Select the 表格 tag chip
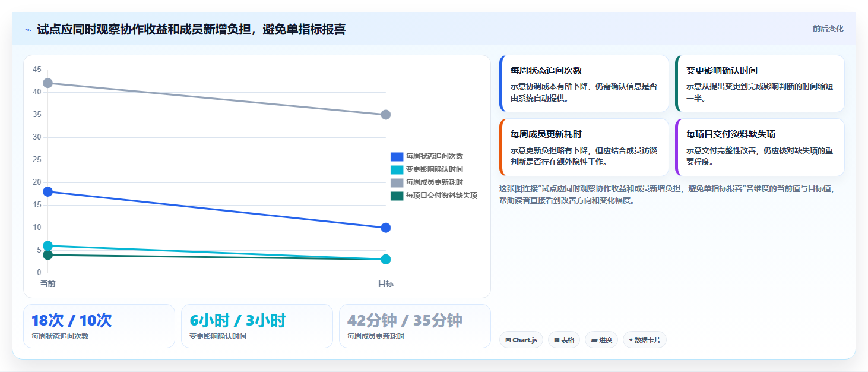This screenshot has height=372, width=868. pyautogui.click(x=564, y=340)
